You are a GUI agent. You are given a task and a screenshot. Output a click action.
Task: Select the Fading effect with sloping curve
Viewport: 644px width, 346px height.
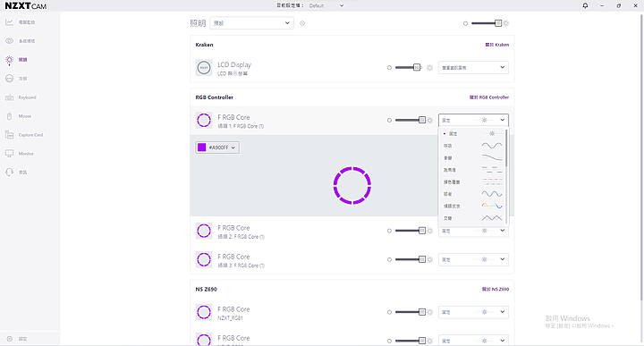472,158
